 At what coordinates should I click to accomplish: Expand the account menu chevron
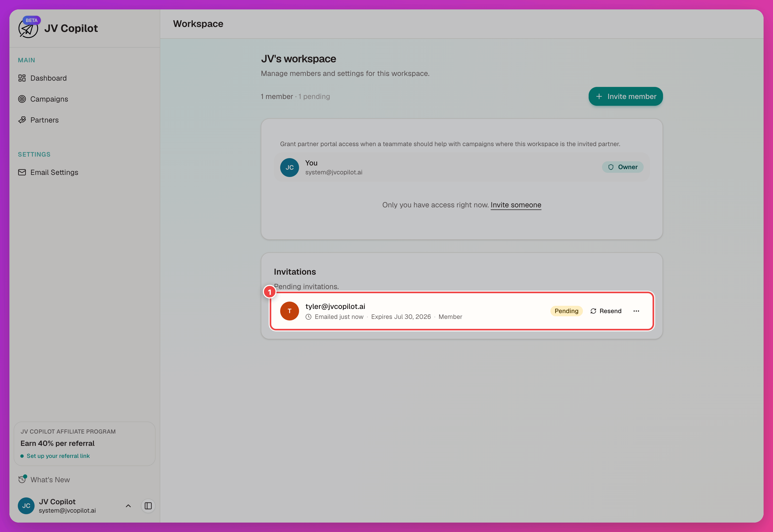click(x=128, y=506)
